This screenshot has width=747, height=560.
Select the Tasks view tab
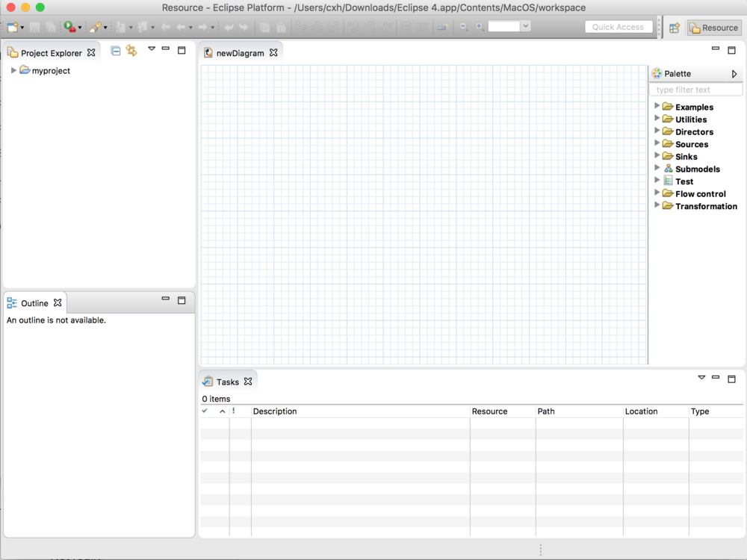228,381
